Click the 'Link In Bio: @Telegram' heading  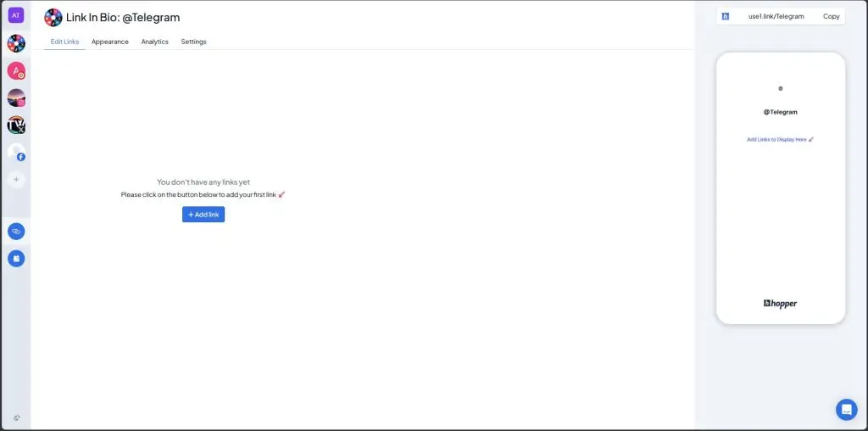pyautogui.click(x=123, y=17)
